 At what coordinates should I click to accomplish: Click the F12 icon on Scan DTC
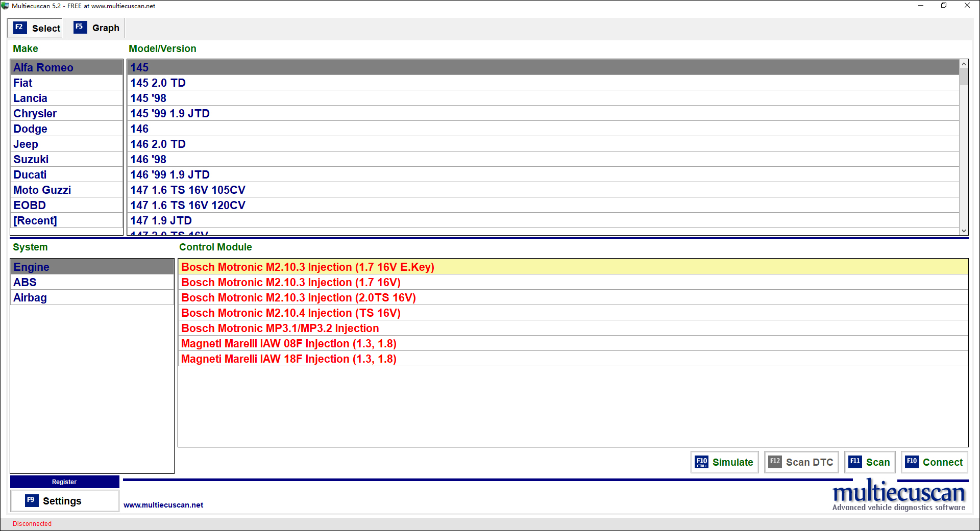click(x=775, y=462)
